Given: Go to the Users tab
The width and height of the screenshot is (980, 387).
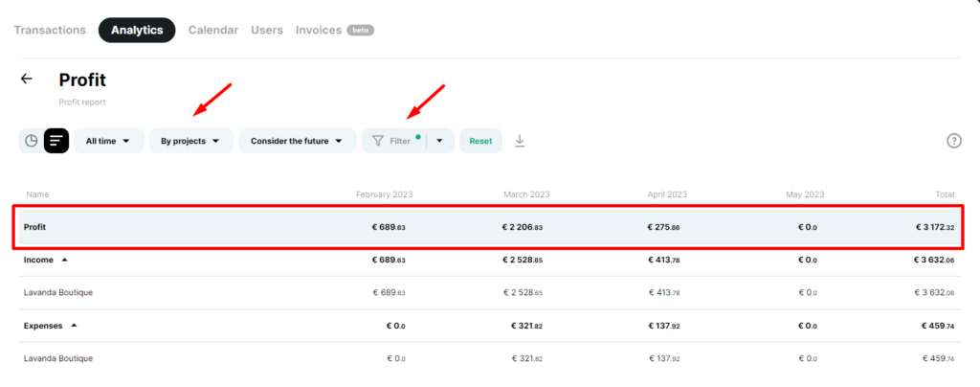Looking at the screenshot, I should (x=267, y=30).
